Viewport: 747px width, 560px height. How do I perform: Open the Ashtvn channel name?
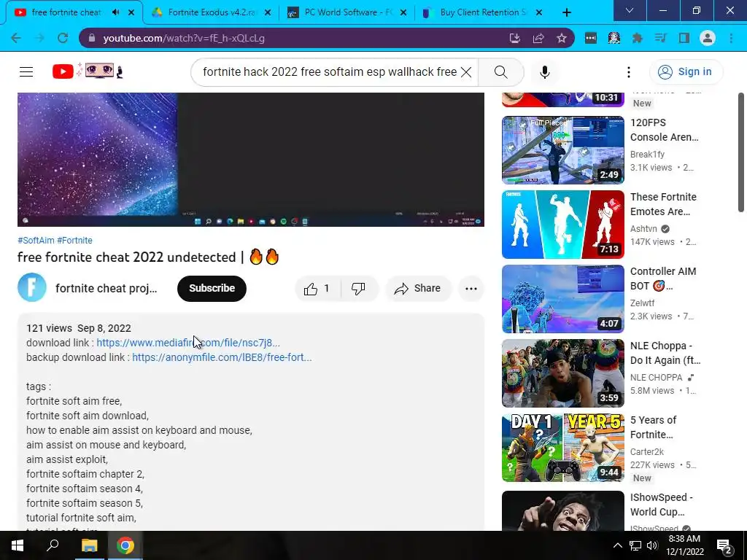(643, 229)
